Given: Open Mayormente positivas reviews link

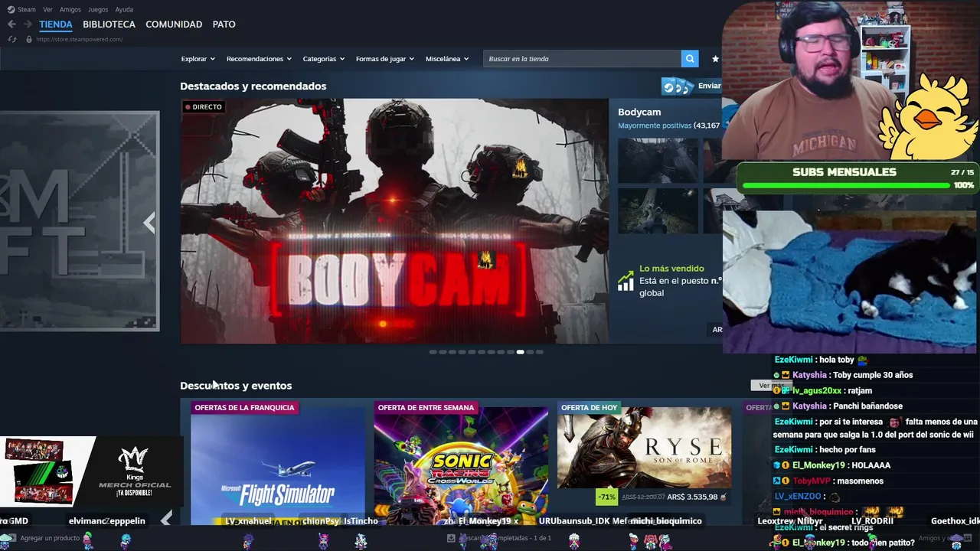Looking at the screenshot, I should click(x=655, y=126).
